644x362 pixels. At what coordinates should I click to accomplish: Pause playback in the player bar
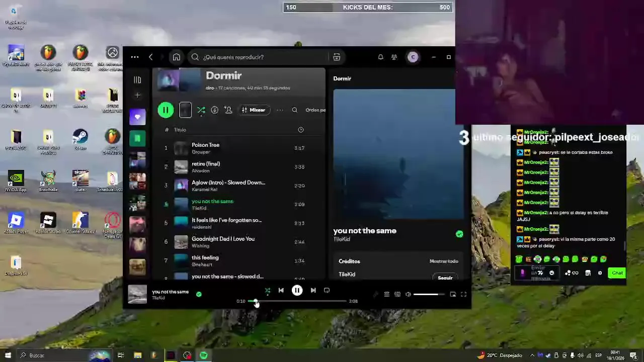coord(297,290)
